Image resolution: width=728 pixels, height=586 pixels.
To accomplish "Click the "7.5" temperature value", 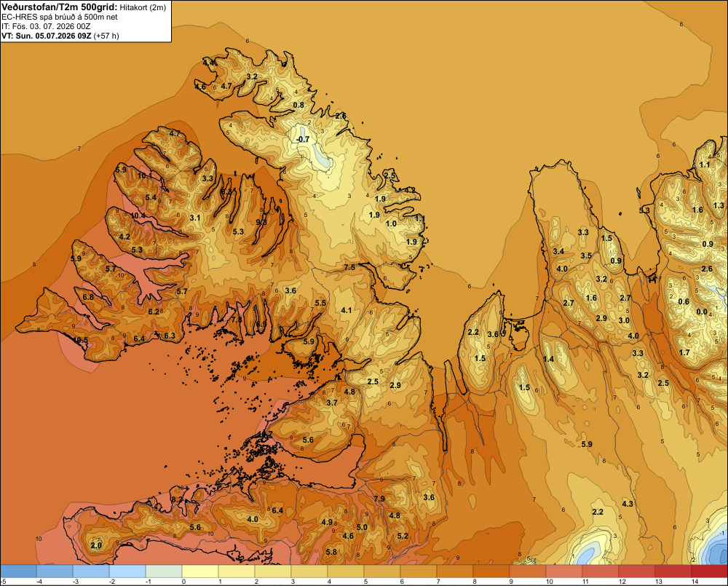I will tap(349, 267).
